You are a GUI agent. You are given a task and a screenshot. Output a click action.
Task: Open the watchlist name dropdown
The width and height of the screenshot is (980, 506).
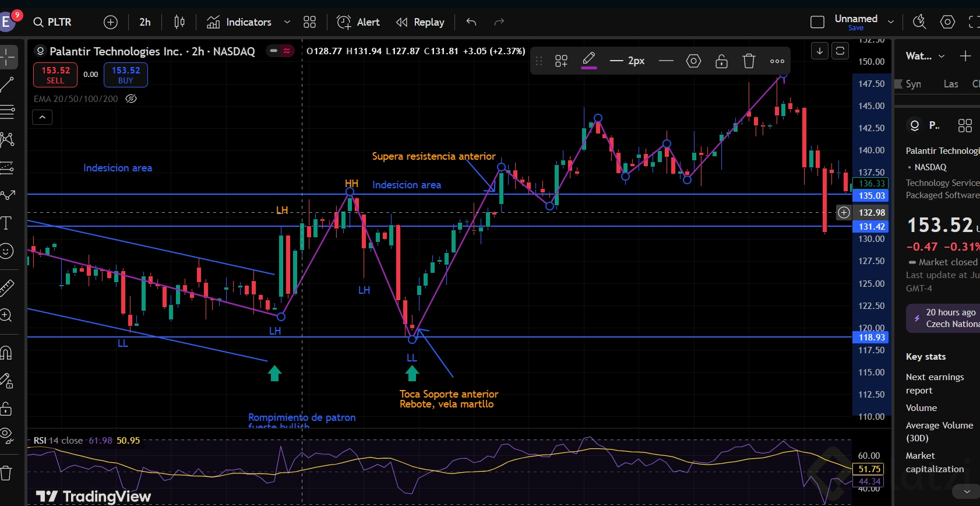pos(925,56)
